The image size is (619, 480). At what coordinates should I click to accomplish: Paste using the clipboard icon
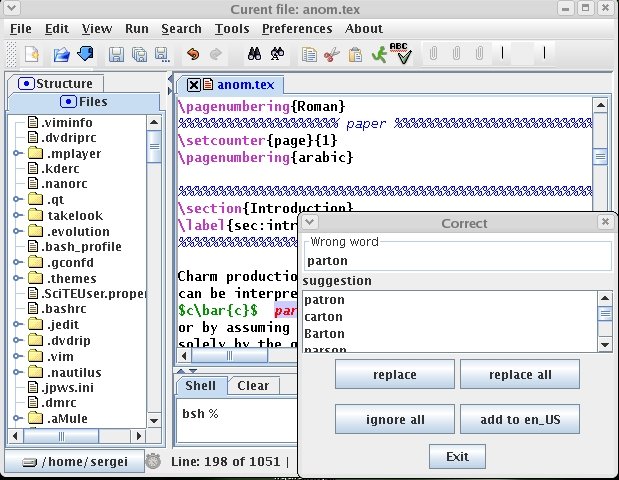(x=355, y=54)
